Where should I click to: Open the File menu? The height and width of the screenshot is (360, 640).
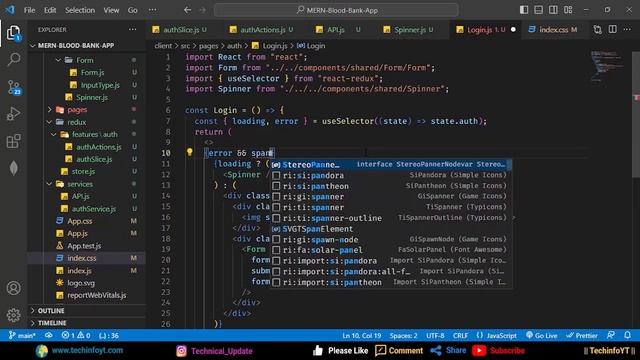tap(29, 10)
